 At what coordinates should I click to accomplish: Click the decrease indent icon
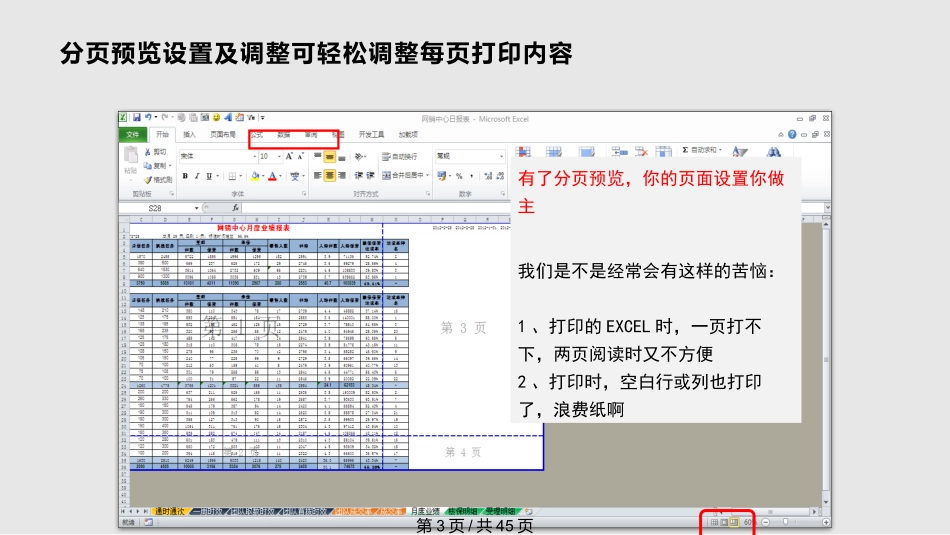[x=359, y=176]
